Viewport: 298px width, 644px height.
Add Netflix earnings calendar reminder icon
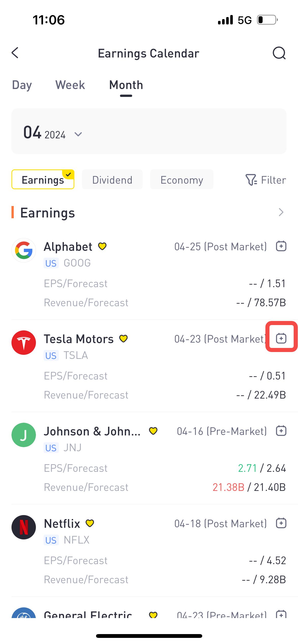pyautogui.click(x=281, y=523)
